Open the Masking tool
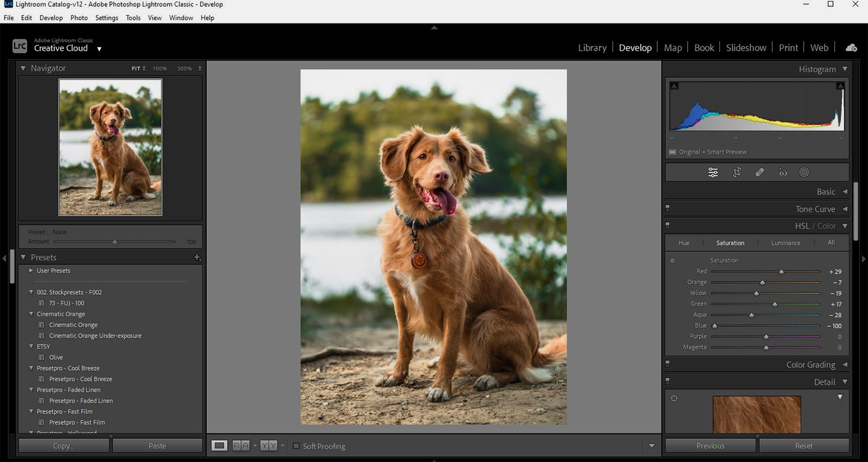This screenshot has height=462, width=868. tap(804, 173)
